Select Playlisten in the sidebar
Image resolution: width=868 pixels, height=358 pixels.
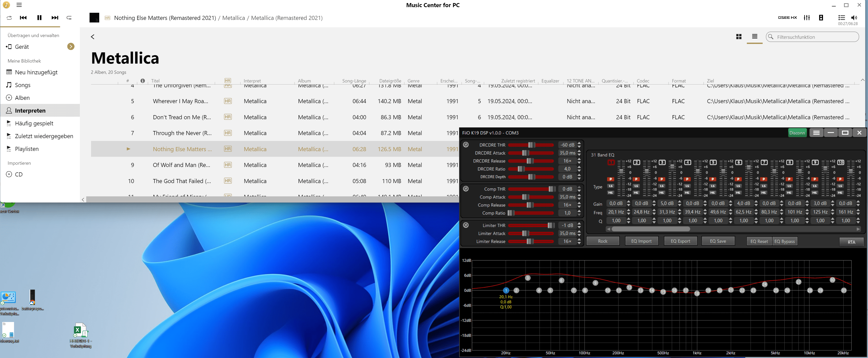pos(27,149)
